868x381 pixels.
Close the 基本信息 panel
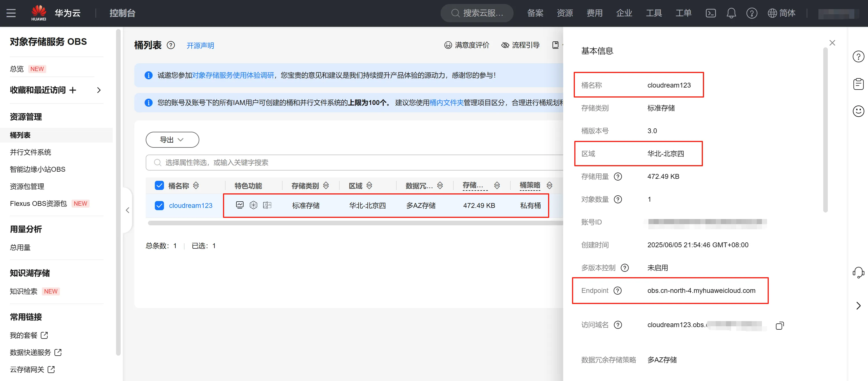point(832,43)
